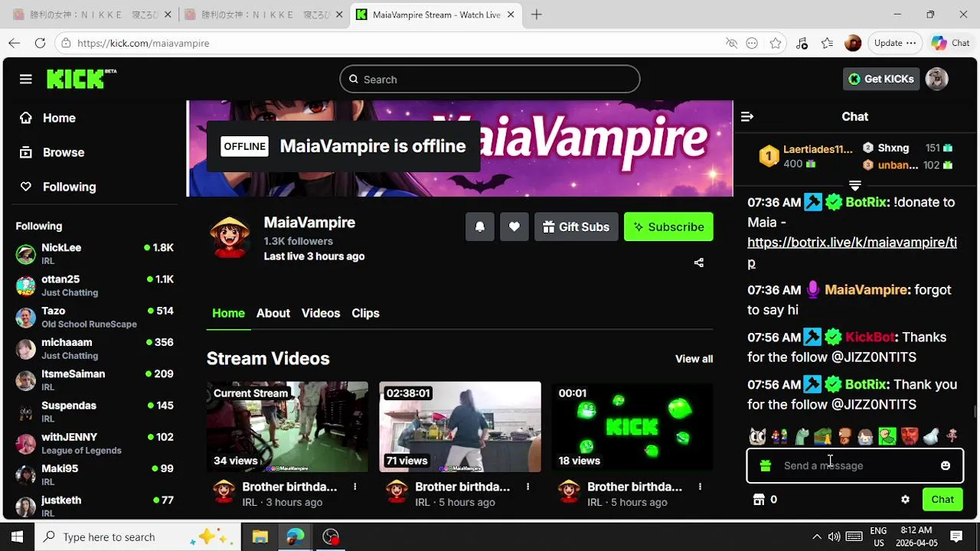Insert the Mario and Luigi emote

(x=779, y=437)
